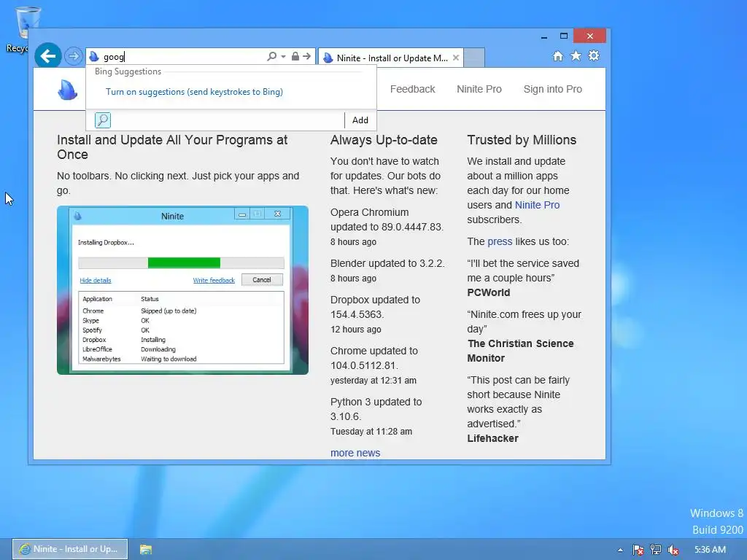Click the Ninite installer screenshot image

pos(182,290)
